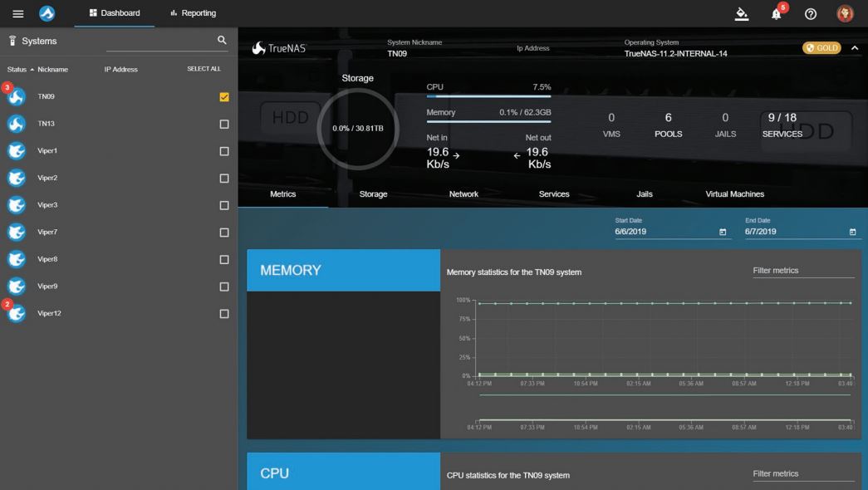Click the TN09 system icon

(x=16, y=96)
